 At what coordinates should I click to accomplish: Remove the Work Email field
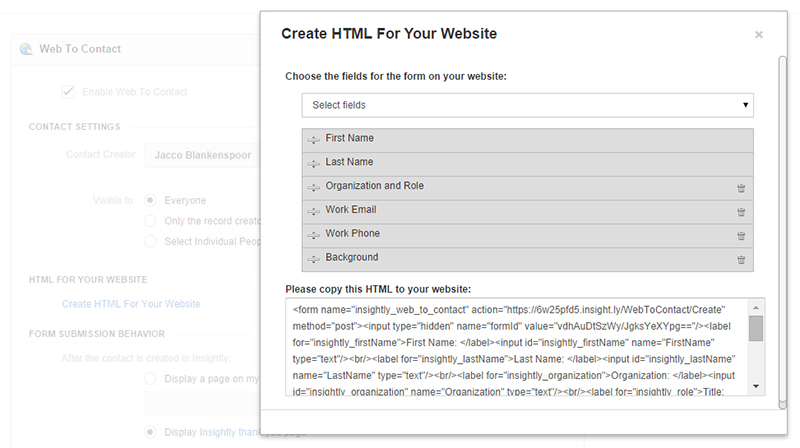click(x=741, y=211)
